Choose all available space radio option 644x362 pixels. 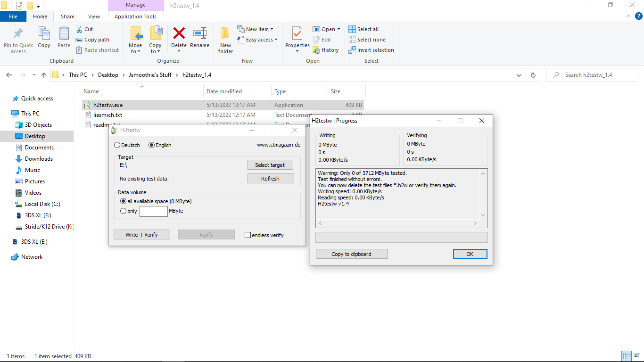coord(124,201)
